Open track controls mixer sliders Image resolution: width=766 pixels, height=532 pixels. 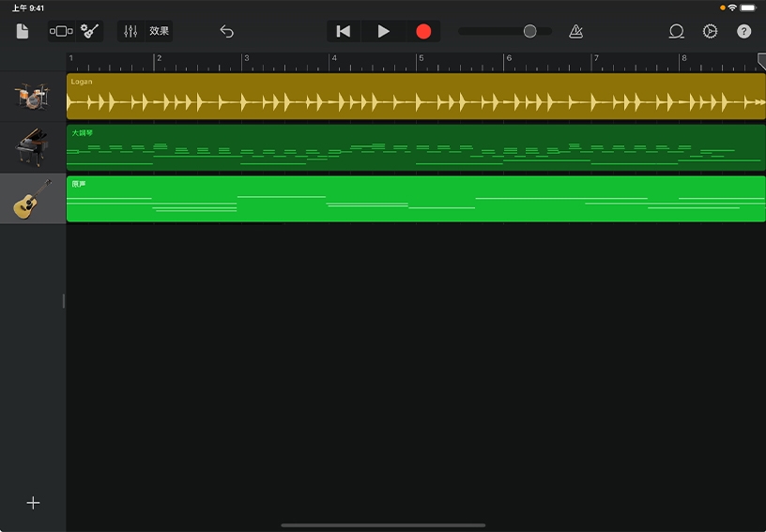(x=130, y=31)
